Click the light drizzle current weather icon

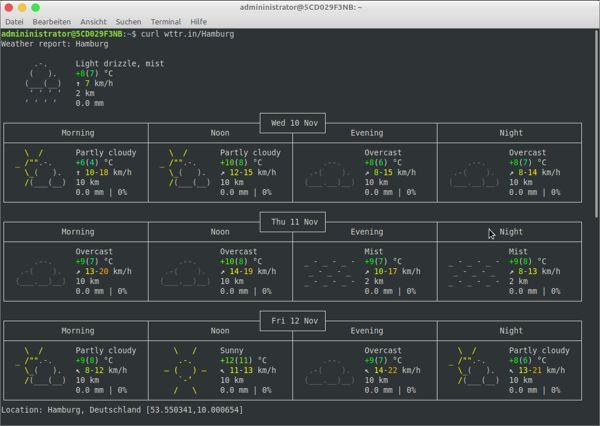pos(42,83)
